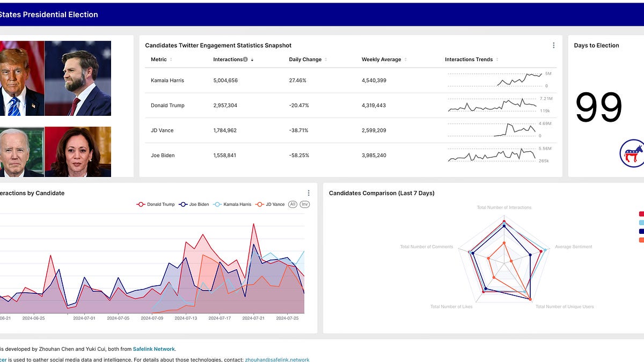This screenshot has height=362, width=644.
Task: Click the Average Sentiment radar axis label
Action: [x=573, y=247]
